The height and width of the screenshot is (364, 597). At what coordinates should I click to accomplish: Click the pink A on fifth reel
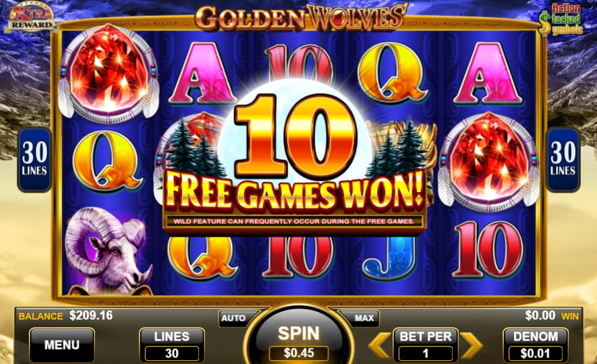488,73
